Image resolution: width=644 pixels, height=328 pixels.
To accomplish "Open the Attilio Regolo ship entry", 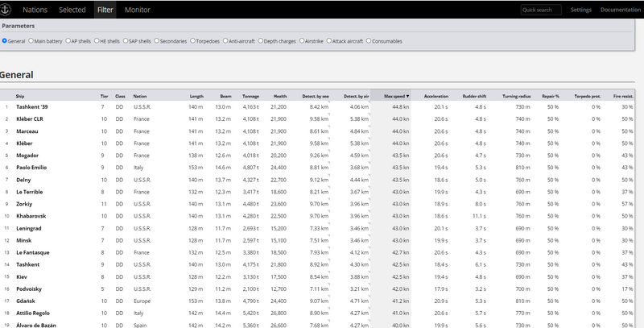I will coord(33,313).
